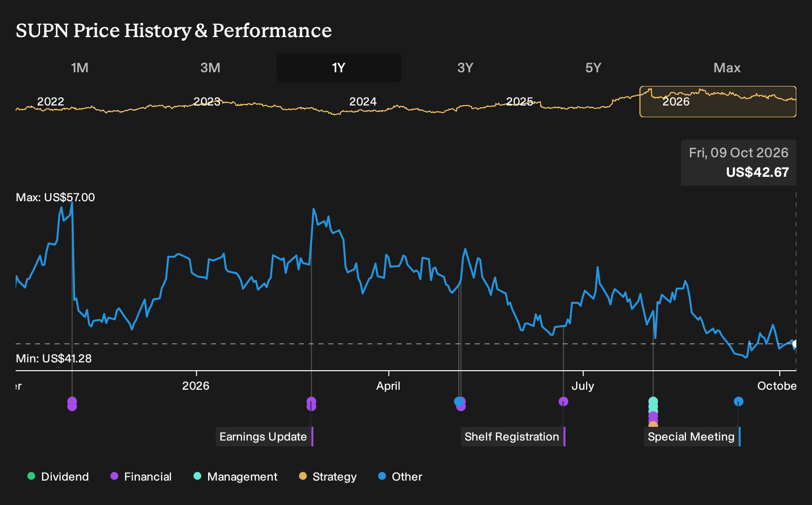The image size is (812, 505).
Task: Toggle the Financial legend filter
Action: pos(141,477)
